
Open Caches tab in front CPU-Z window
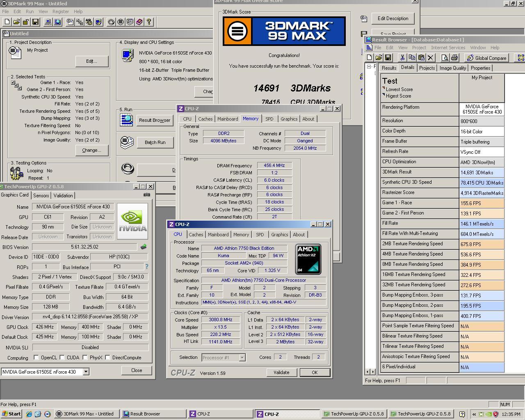click(196, 235)
